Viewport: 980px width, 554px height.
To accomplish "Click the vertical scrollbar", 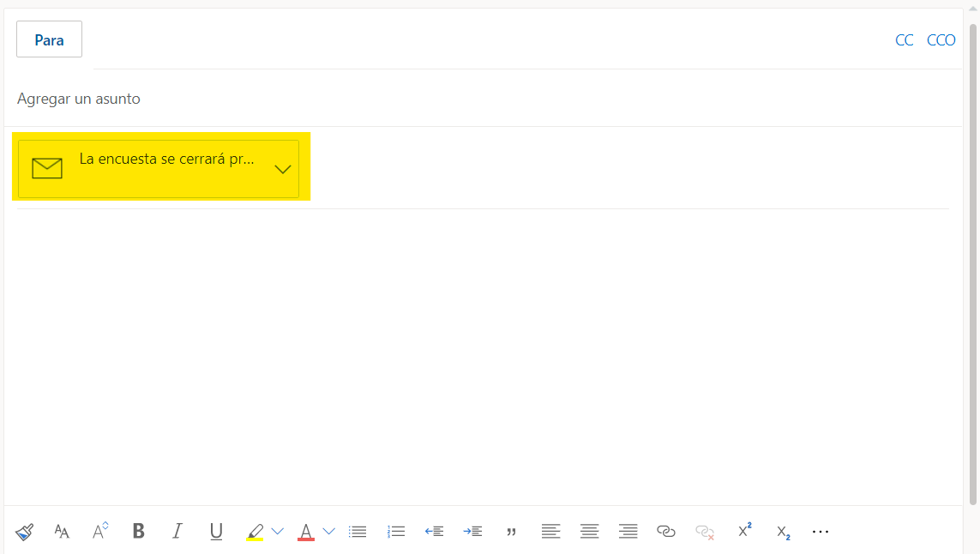I will pyautogui.click(x=973, y=264).
